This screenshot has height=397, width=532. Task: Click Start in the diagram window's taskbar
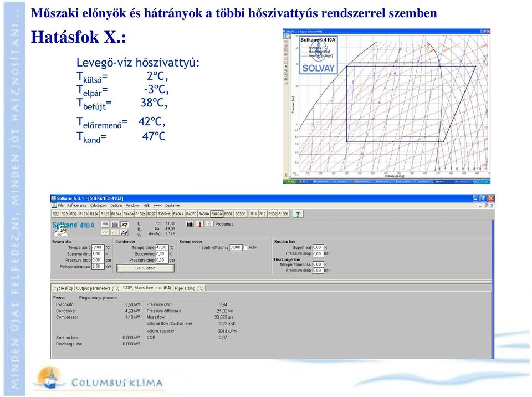289,182
